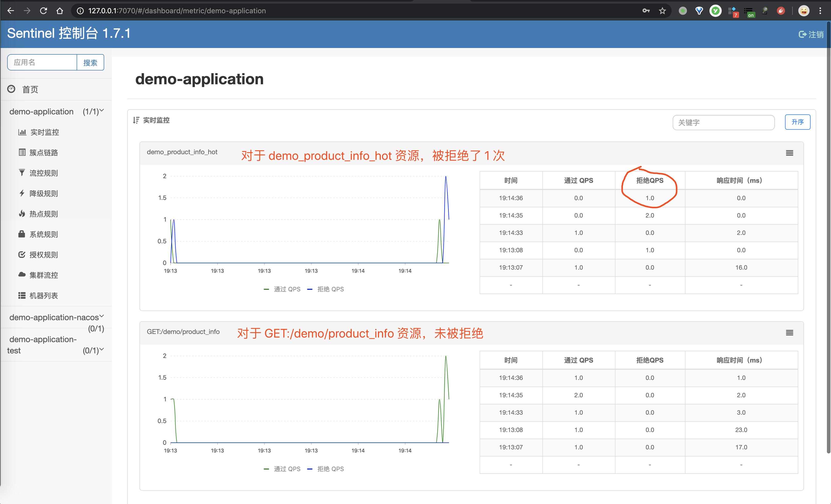Image resolution: width=831 pixels, height=504 pixels.
Task: Open 集群流控 (cluster flow control)
Action: coord(43,275)
